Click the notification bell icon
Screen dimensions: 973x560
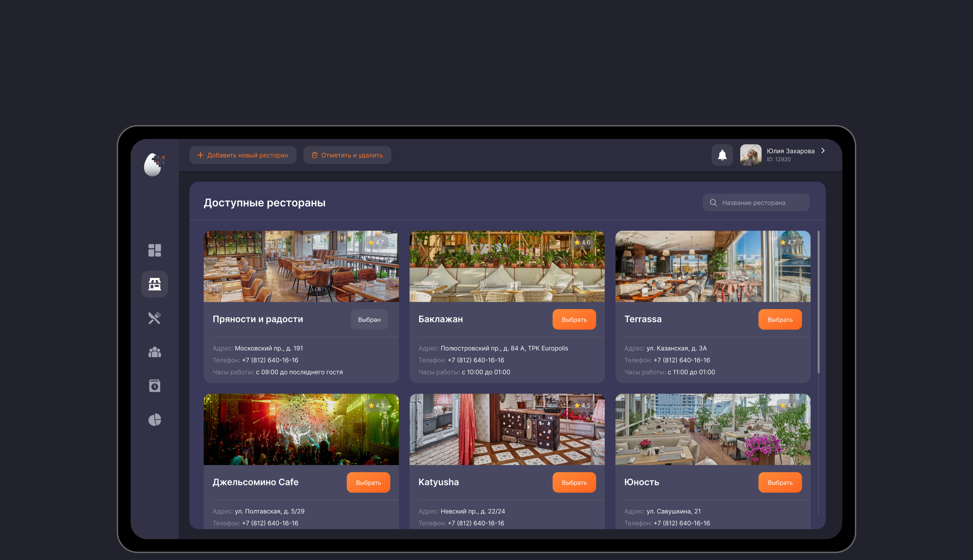click(722, 155)
